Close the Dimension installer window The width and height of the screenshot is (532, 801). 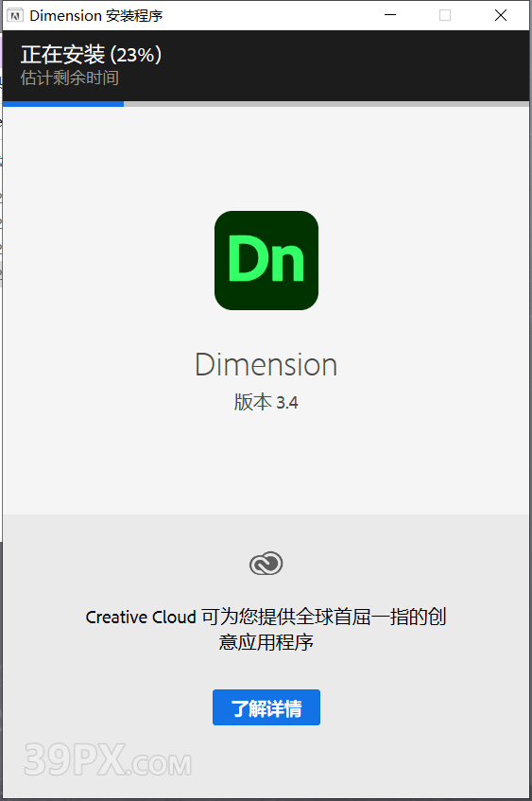coord(501,15)
